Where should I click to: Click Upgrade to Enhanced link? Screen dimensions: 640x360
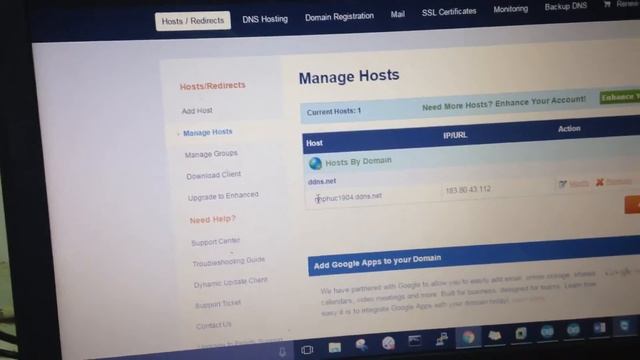[223, 196]
